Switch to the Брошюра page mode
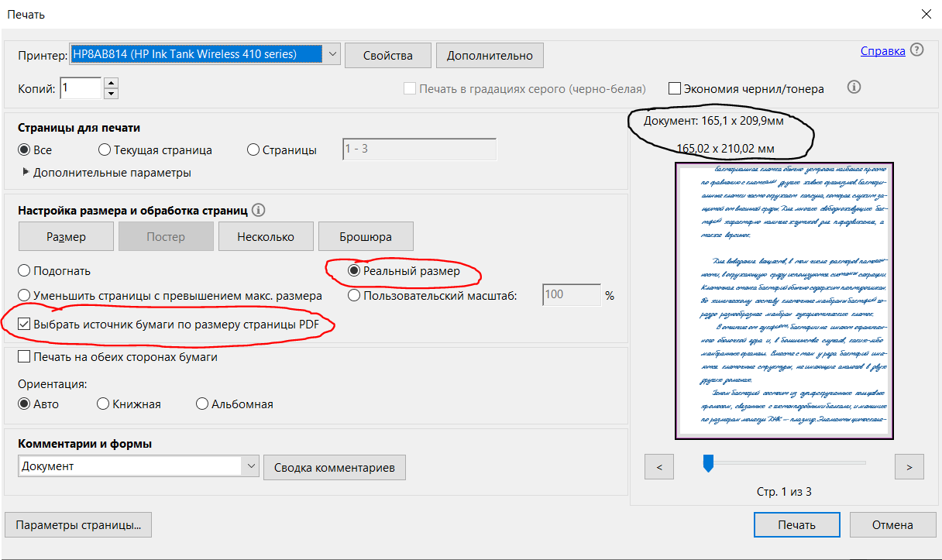Image resolution: width=942 pixels, height=560 pixels. tap(365, 237)
